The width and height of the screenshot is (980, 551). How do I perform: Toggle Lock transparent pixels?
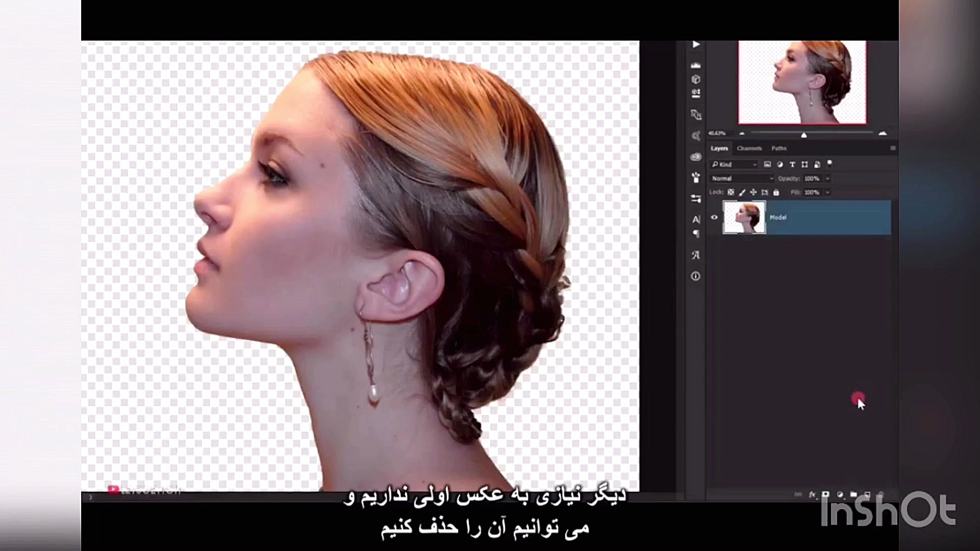pyautogui.click(x=731, y=192)
